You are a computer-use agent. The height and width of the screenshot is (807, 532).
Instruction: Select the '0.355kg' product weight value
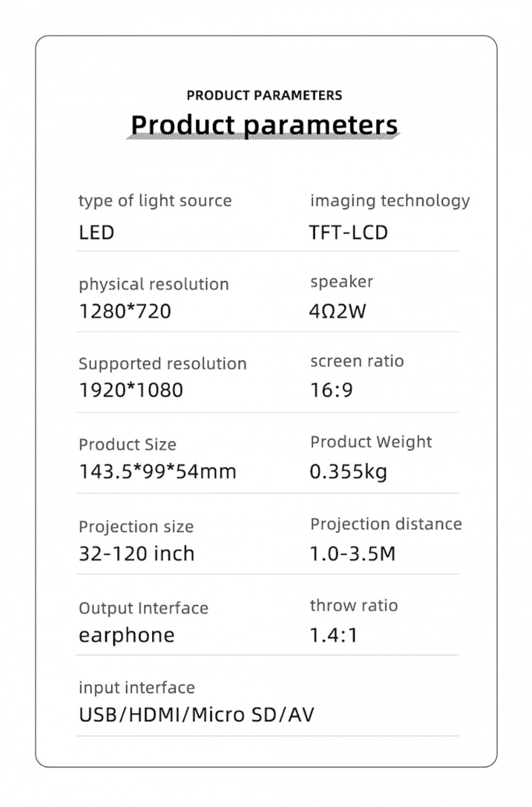349,471
